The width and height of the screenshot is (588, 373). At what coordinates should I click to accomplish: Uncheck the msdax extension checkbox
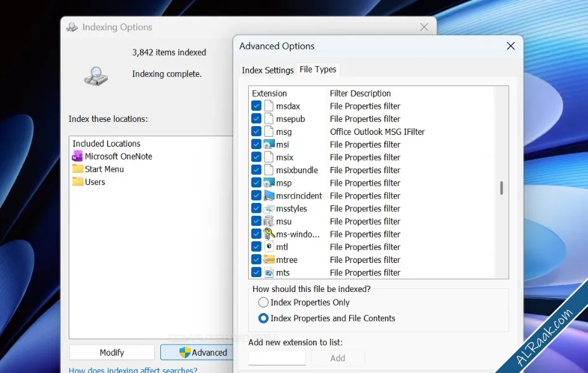(x=256, y=106)
